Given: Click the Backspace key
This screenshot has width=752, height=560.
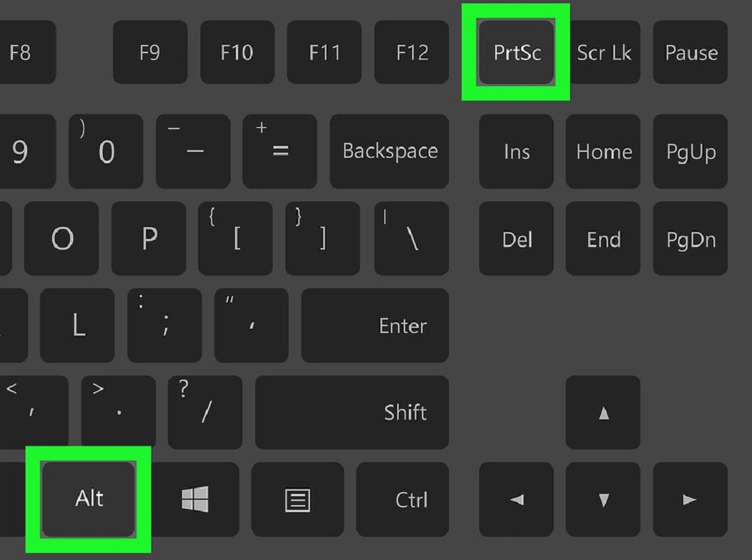Looking at the screenshot, I should 390,151.
